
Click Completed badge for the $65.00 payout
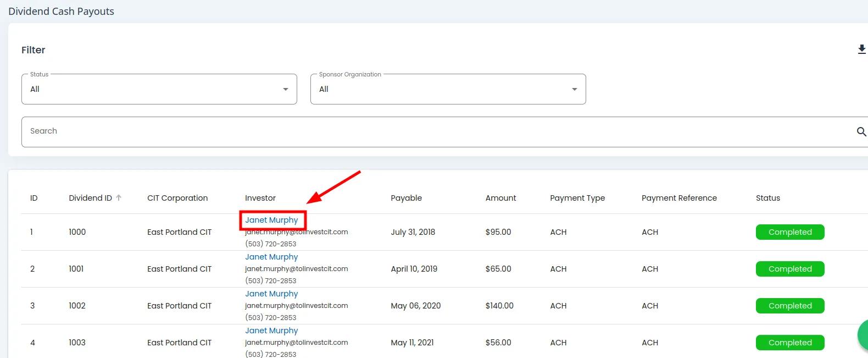coord(789,269)
